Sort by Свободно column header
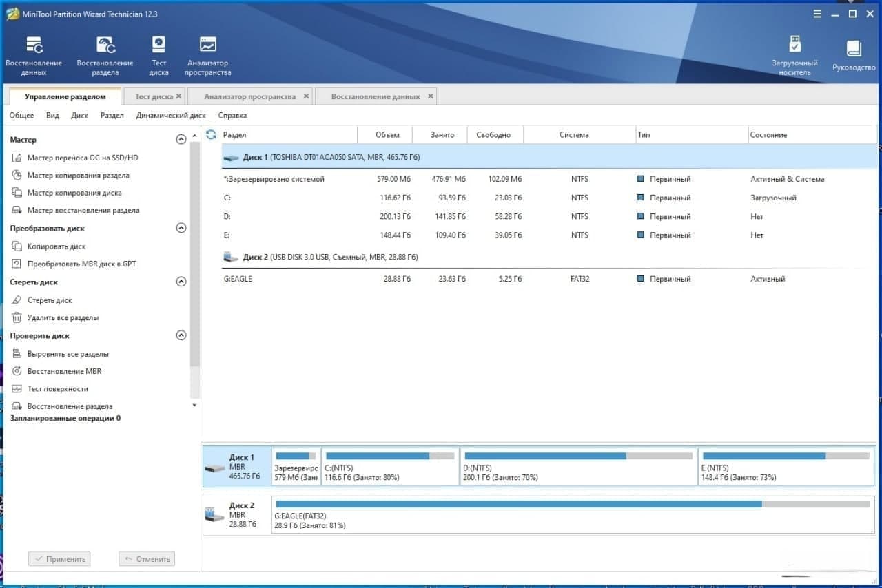This screenshot has height=588, width=882. (495, 135)
